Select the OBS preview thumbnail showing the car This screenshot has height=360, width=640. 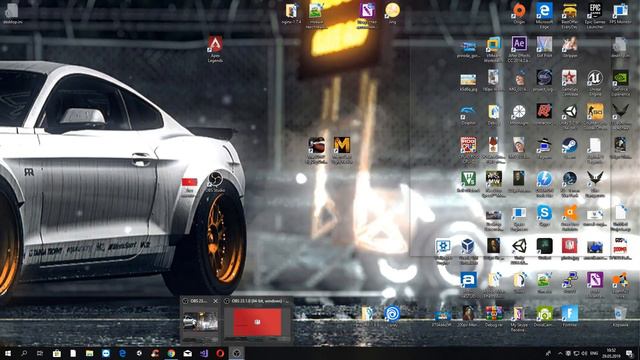200,322
